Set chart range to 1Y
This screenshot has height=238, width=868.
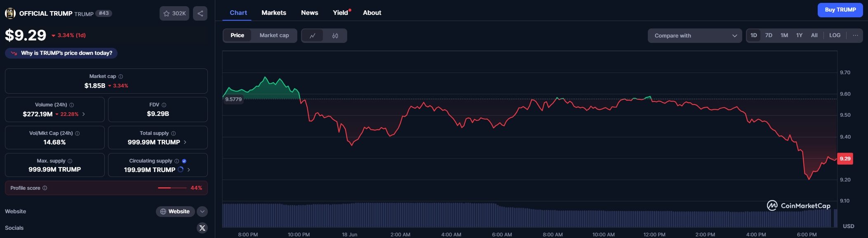click(x=800, y=35)
